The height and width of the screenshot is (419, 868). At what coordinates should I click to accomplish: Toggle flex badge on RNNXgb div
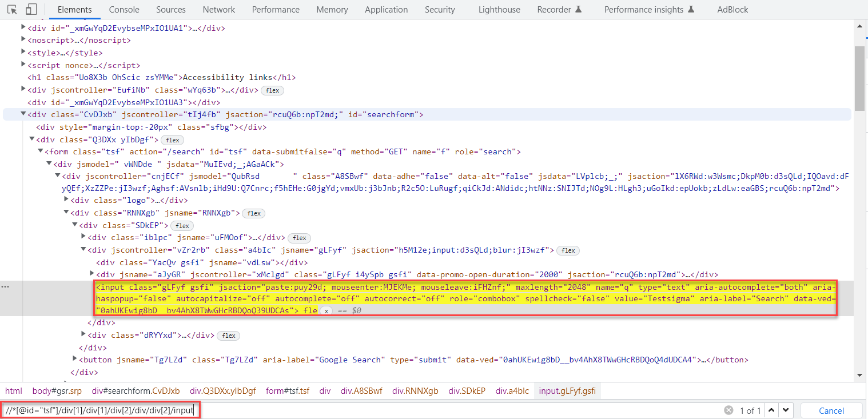(x=254, y=213)
